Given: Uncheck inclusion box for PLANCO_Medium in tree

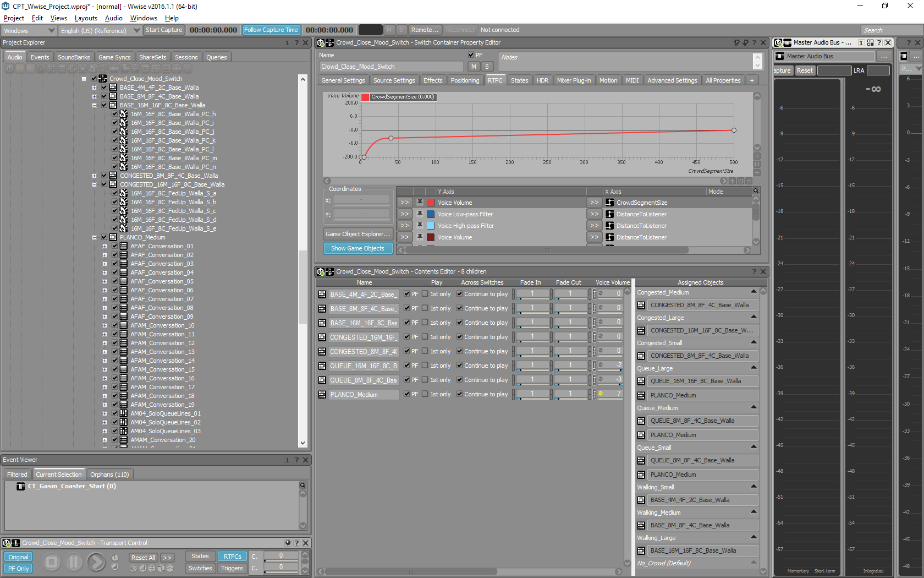Looking at the screenshot, I should 104,237.
